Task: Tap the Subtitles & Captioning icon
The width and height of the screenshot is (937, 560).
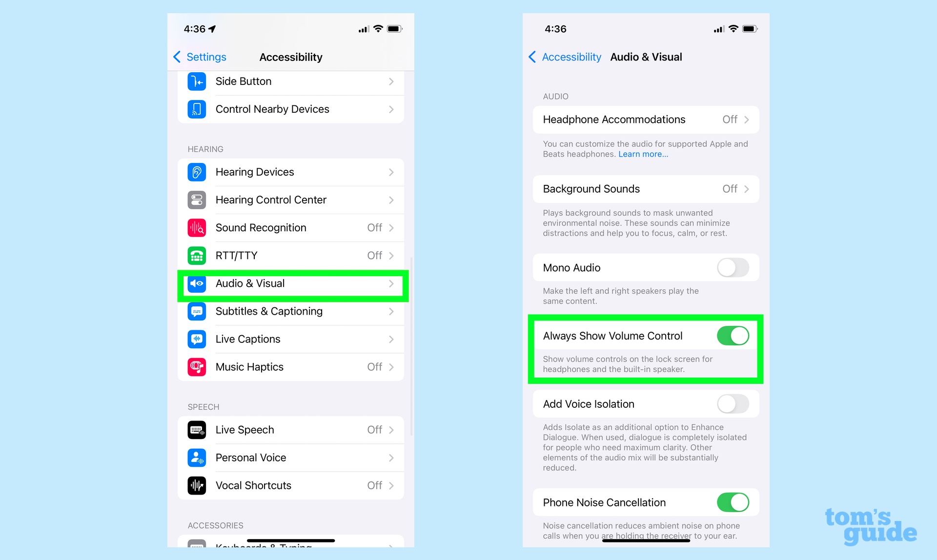Action: (x=197, y=311)
